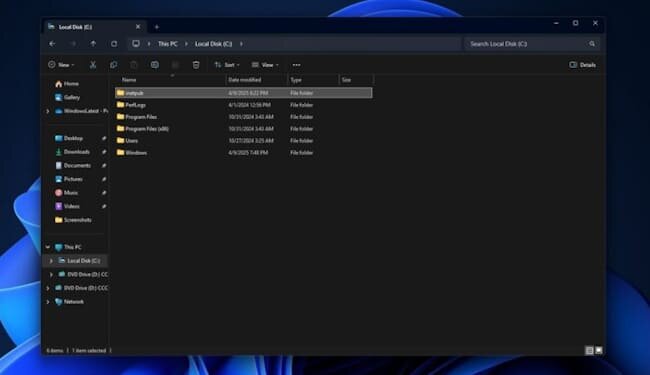Go up one folder level with Up arrow
The image size is (650, 375).
93,44
